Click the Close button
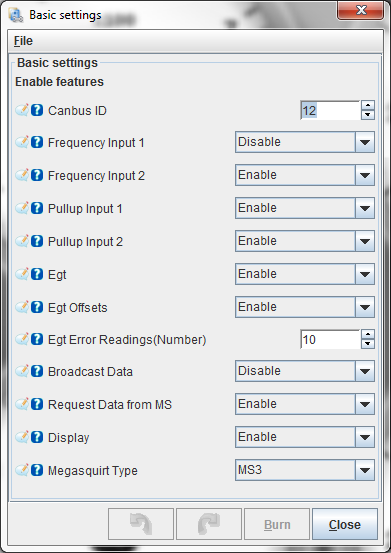391x553 pixels. [x=345, y=524]
